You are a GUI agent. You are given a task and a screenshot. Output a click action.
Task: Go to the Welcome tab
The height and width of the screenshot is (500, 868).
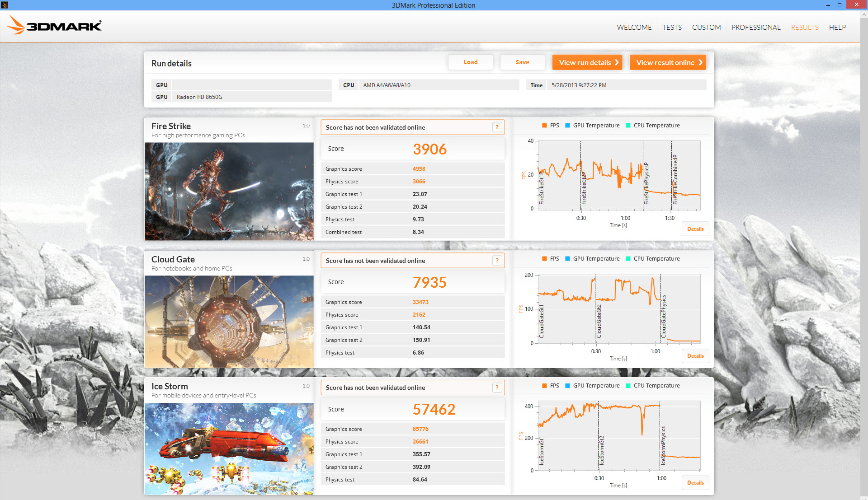[x=634, y=28]
